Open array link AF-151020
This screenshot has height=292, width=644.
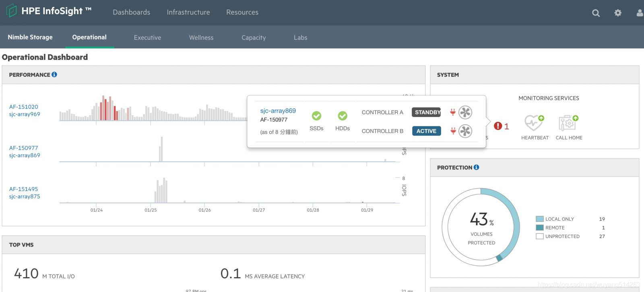(x=24, y=107)
